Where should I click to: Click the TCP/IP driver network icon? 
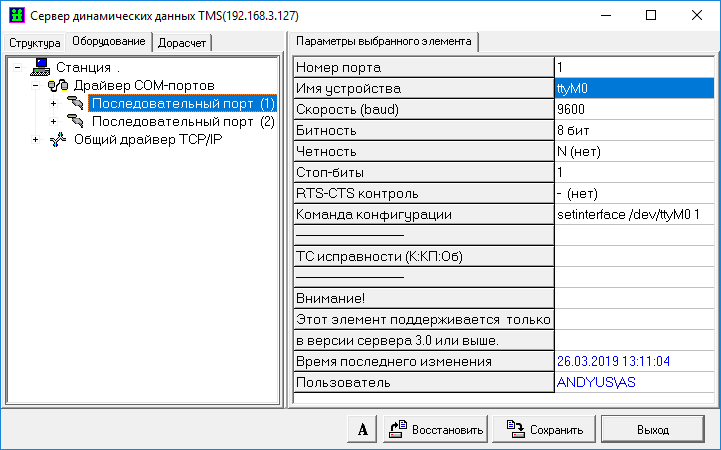pyautogui.click(x=58, y=140)
